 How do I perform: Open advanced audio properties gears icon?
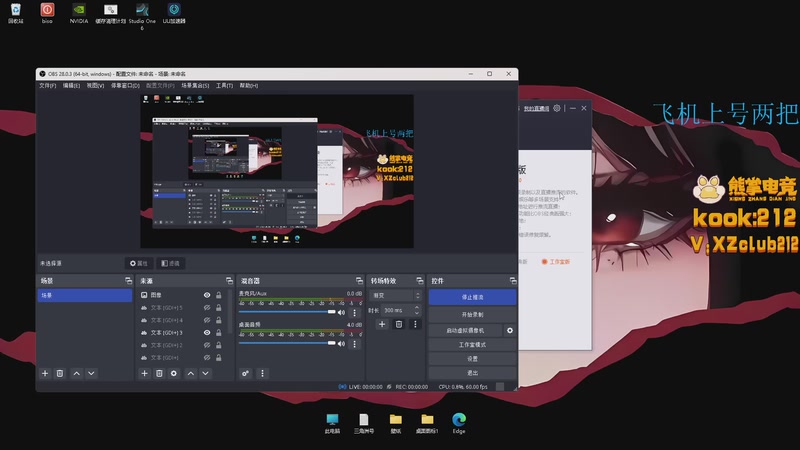pos(245,373)
